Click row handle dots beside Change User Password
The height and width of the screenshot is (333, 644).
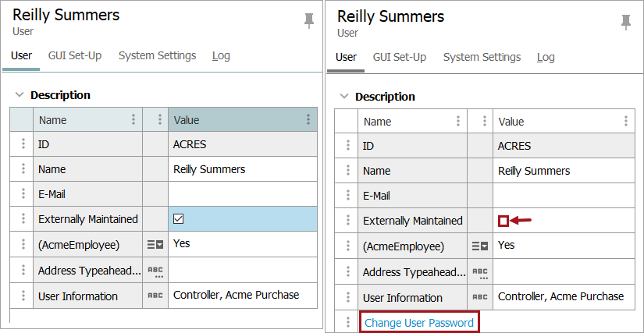(x=347, y=323)
